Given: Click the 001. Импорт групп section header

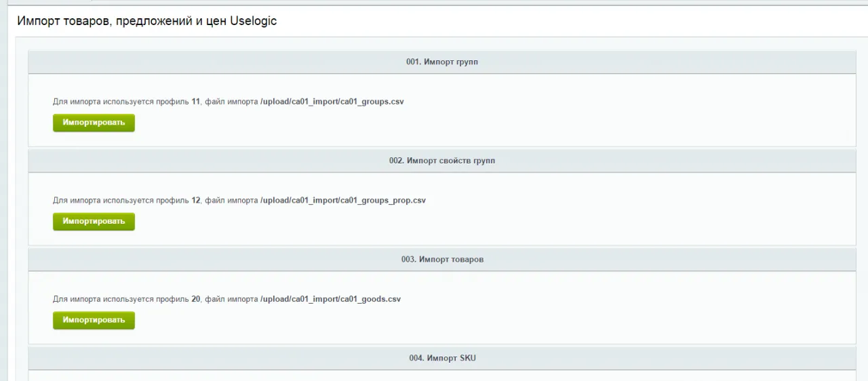Looking at the screenshot, I should click(x=441, y=62).
